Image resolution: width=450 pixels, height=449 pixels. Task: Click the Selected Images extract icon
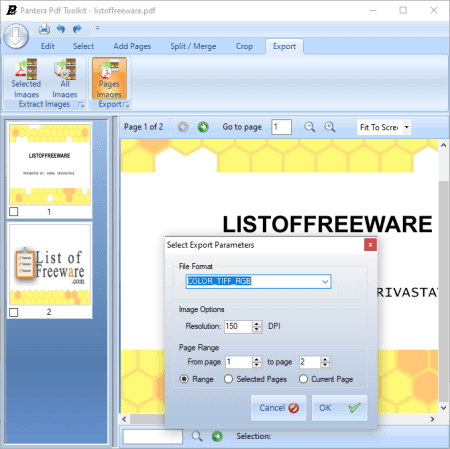26,78
